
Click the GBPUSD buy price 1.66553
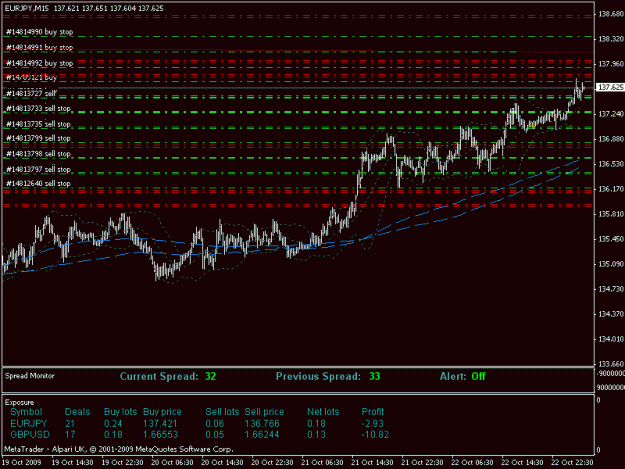coord(160,435)
